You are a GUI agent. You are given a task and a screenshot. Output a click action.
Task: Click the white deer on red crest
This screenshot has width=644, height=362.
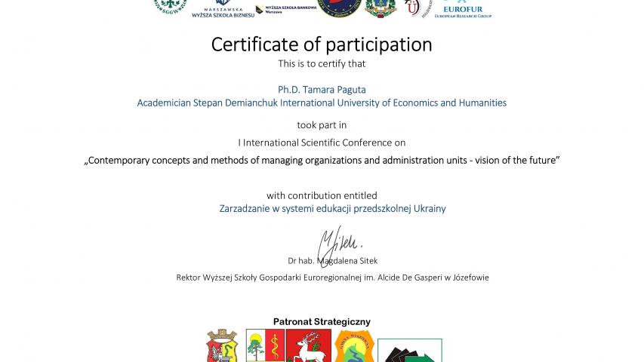coord(309,345)
